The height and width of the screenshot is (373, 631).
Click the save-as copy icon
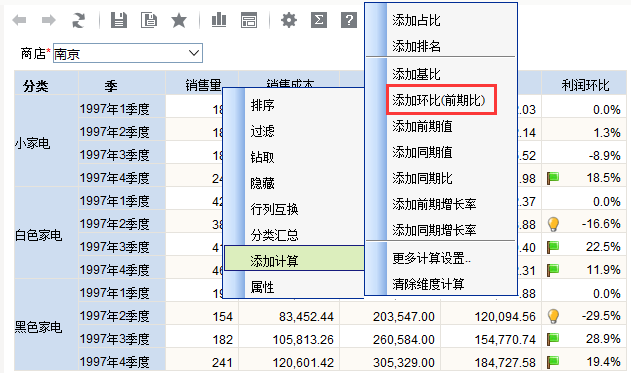tap(149, 20)
